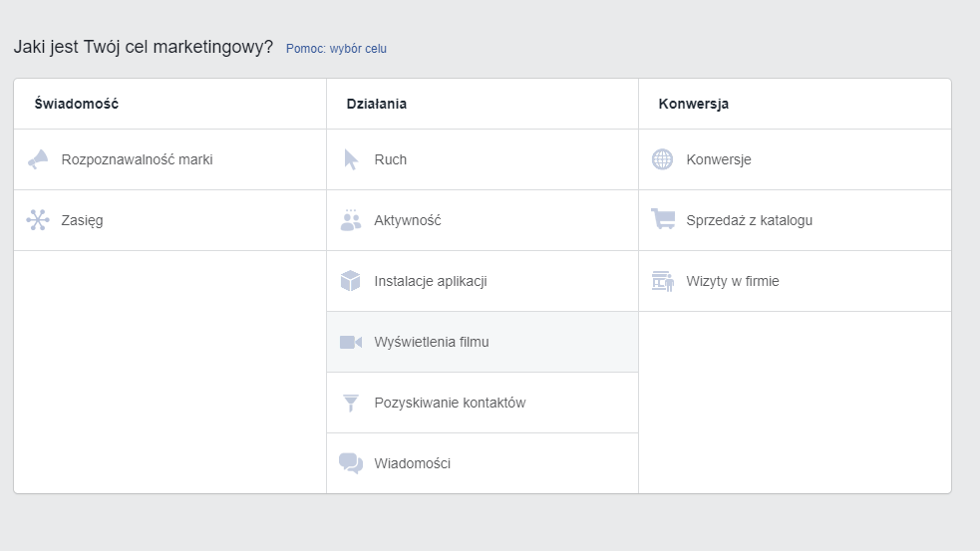The height and width of the screenshot is (551, 980).
Task: Click the chat bubbles icon for Wiadomości
Action: (351, 463)
